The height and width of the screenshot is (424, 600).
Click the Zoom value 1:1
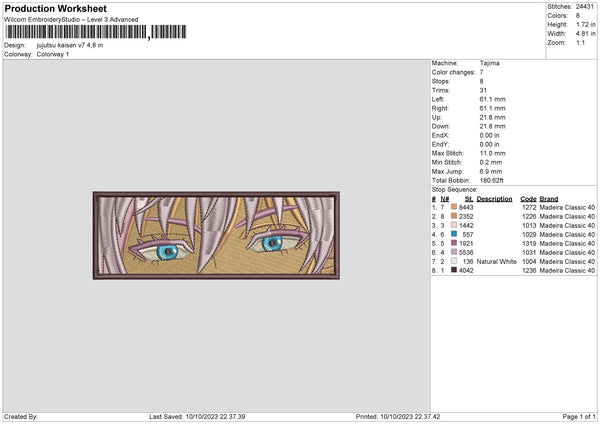click(580, 42)
